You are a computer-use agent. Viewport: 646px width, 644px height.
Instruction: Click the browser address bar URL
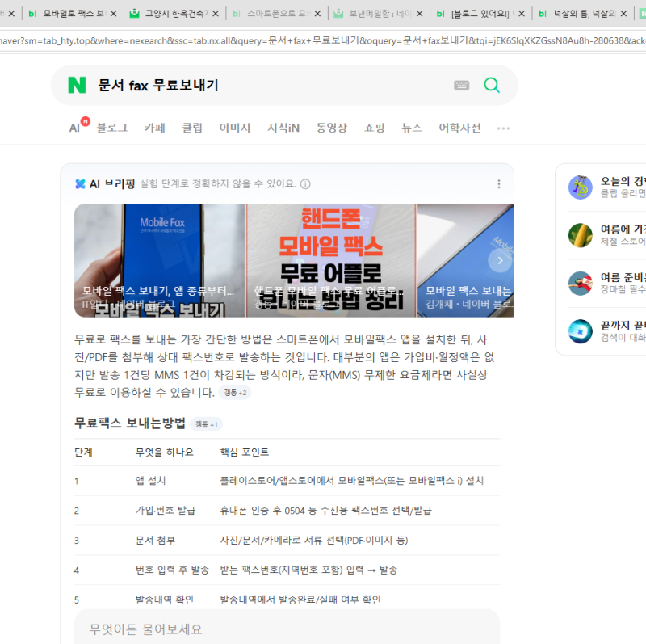[x=323, y=41]
